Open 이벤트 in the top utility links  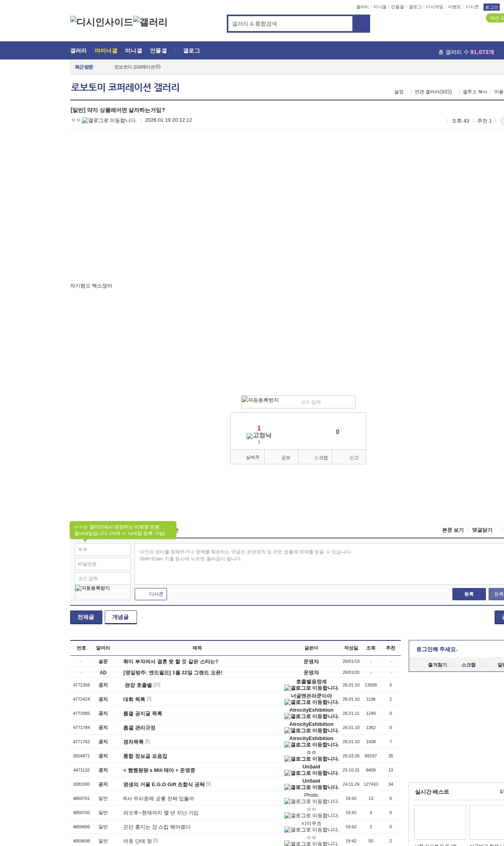[x=454, y=7]
